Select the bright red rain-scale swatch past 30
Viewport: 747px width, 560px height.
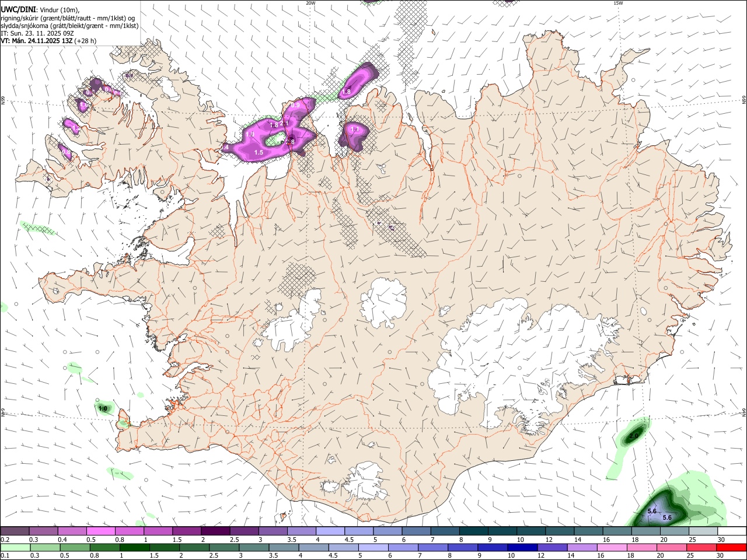731,548
